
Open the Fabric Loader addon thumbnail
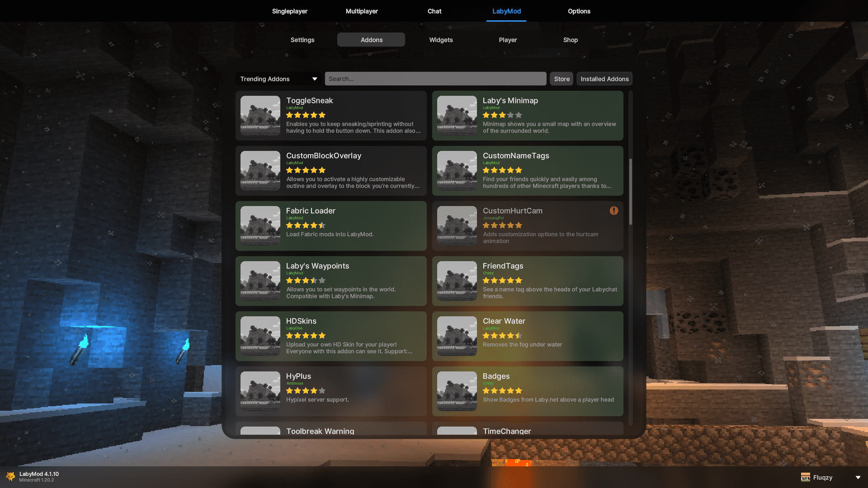click(260, 226)
